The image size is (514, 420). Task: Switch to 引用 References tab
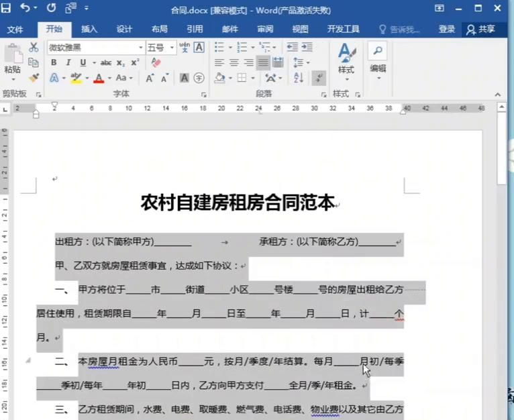pos(195,29)
